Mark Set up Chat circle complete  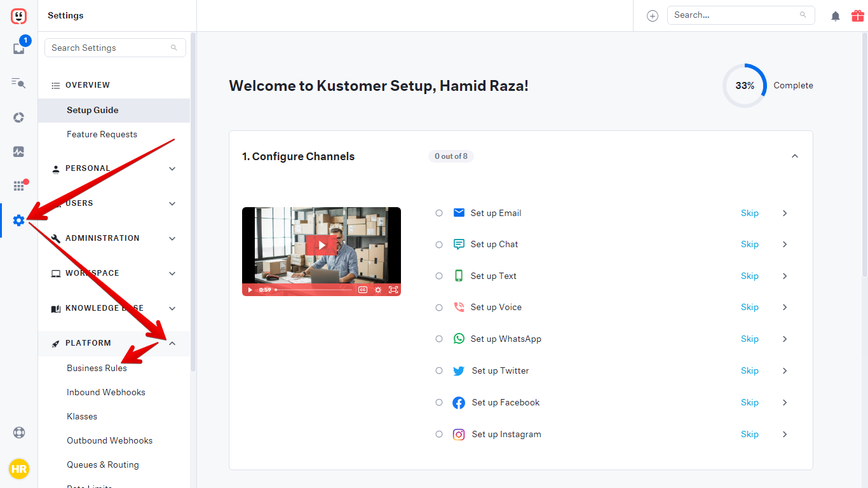(439, 245)
